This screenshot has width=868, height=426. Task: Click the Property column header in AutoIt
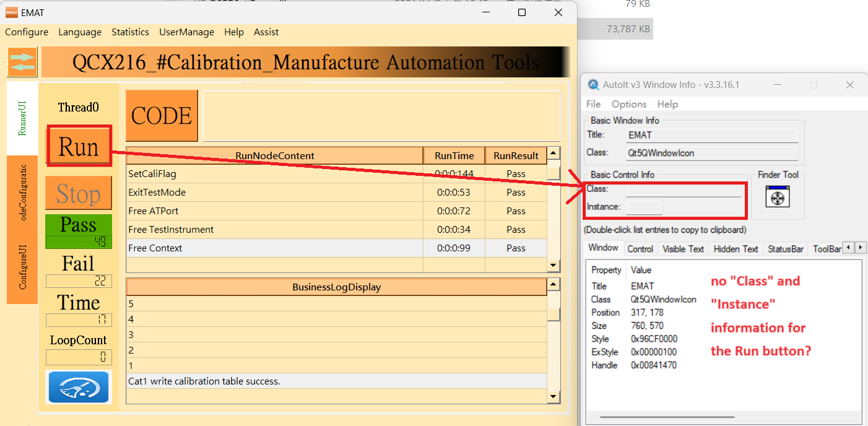pos(606,270)
